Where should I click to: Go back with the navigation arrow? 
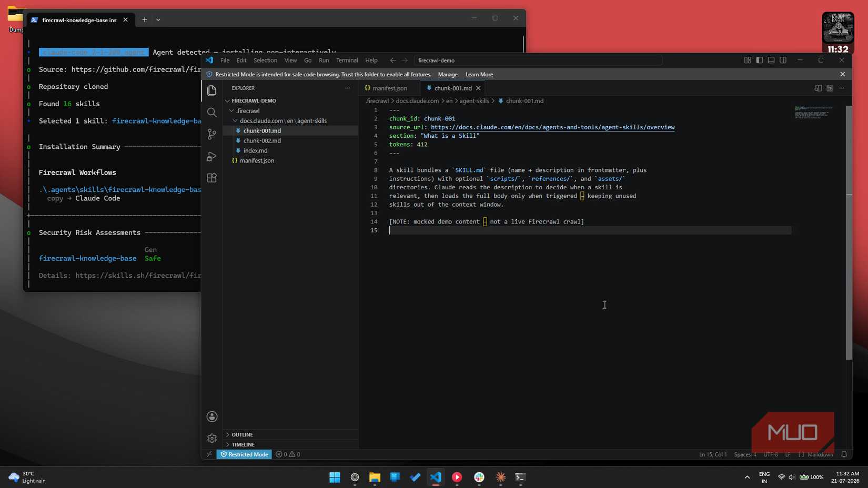click(393, 60)
